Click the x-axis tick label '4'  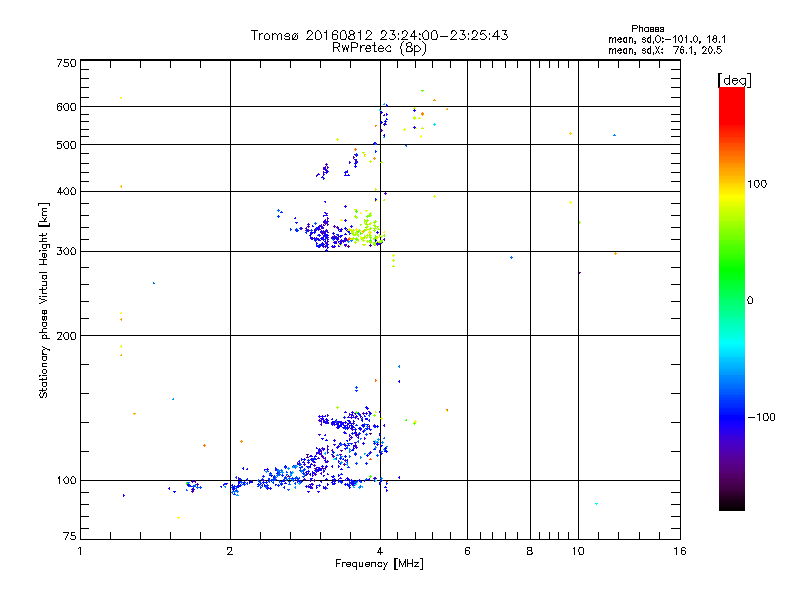380,551
